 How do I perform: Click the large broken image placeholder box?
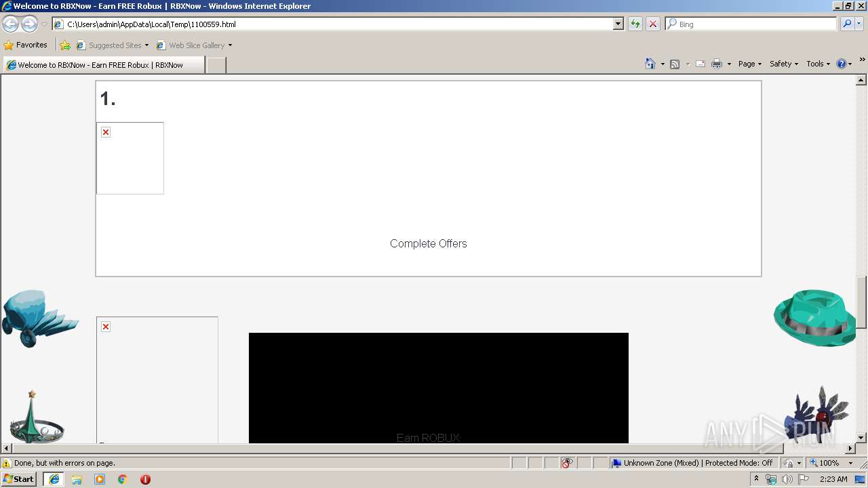[x=157, y=380]
